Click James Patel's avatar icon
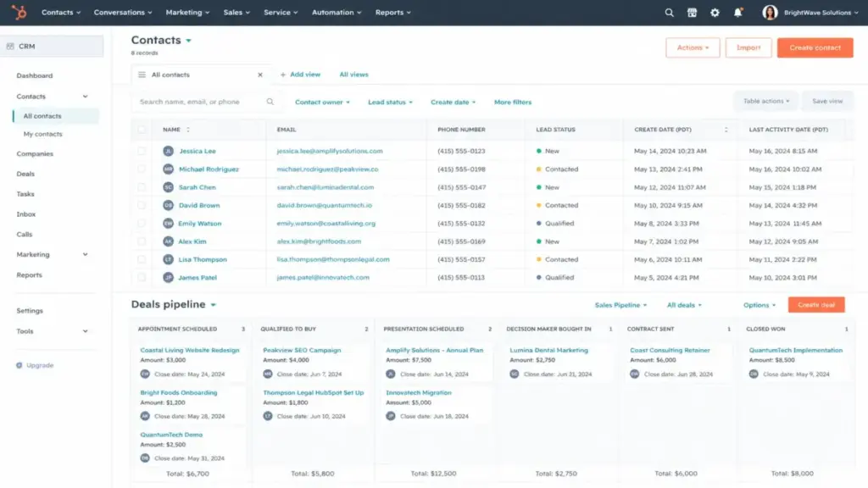The height and width of the screenshot is (488, 868). pyautogui.click(x=169, y=278)
